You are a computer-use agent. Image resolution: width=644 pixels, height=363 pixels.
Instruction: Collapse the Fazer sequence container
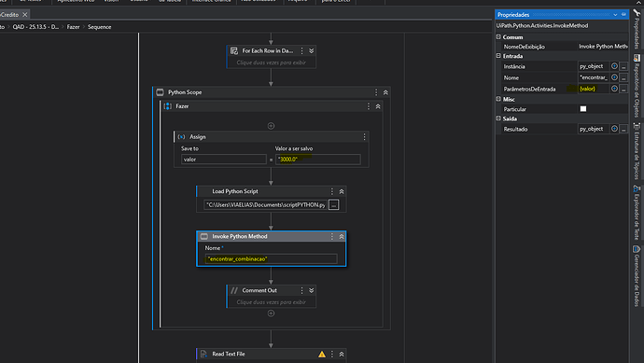[x=378, y=106]
